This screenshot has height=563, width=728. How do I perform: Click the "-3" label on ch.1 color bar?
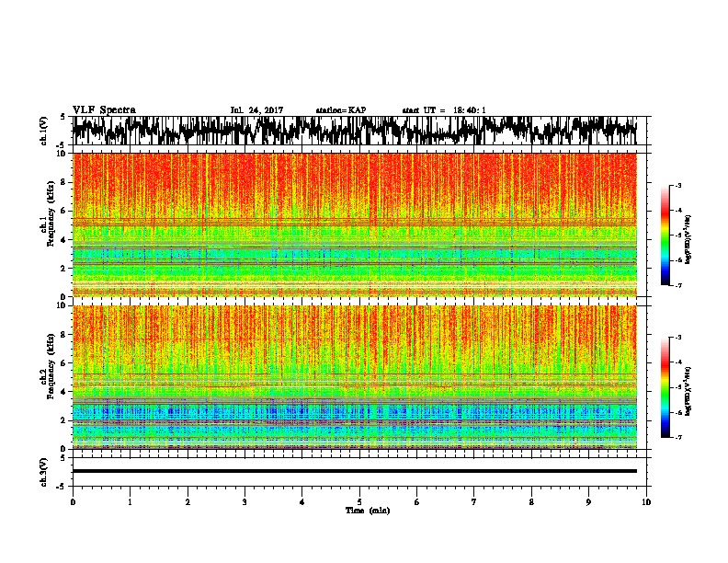point(677,185)
